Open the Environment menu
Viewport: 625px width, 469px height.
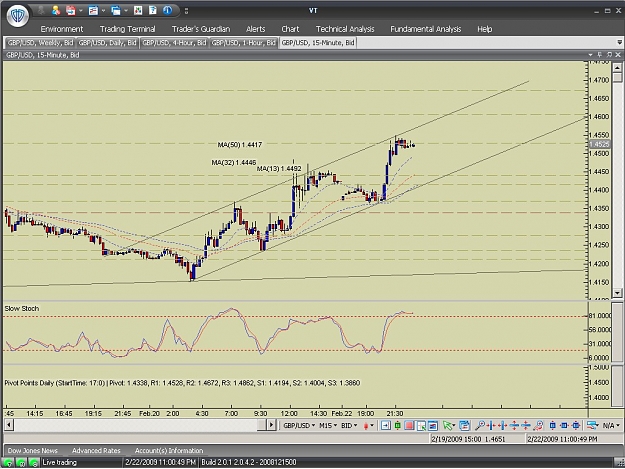pos(62,29)
